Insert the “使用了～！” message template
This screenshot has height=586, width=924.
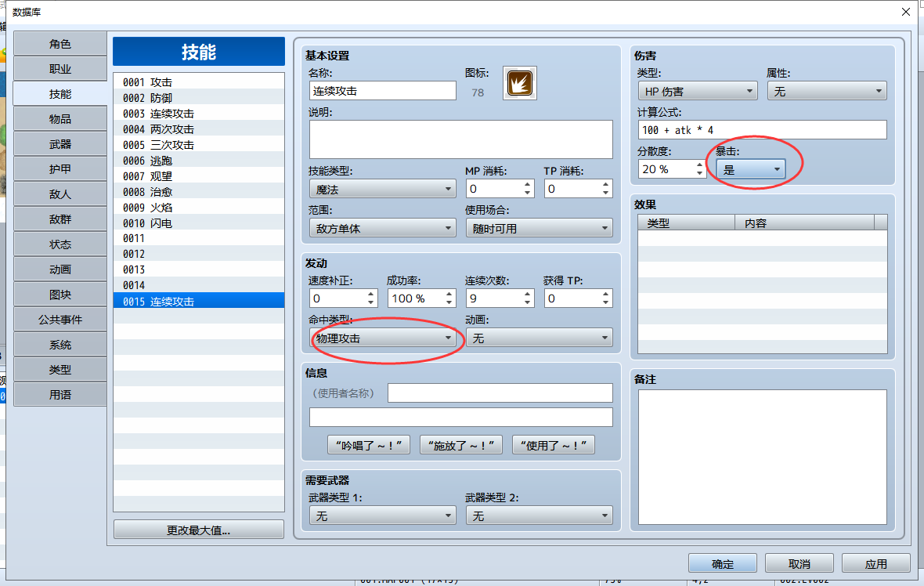coord(554,445)
